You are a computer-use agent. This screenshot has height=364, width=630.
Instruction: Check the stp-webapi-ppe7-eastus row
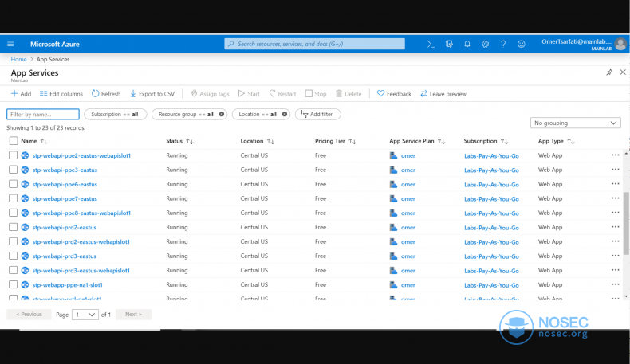pos(14,198)
